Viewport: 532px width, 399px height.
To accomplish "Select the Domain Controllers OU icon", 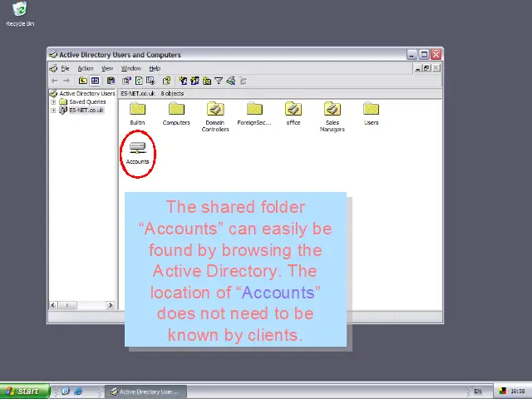I will [215, 109].
